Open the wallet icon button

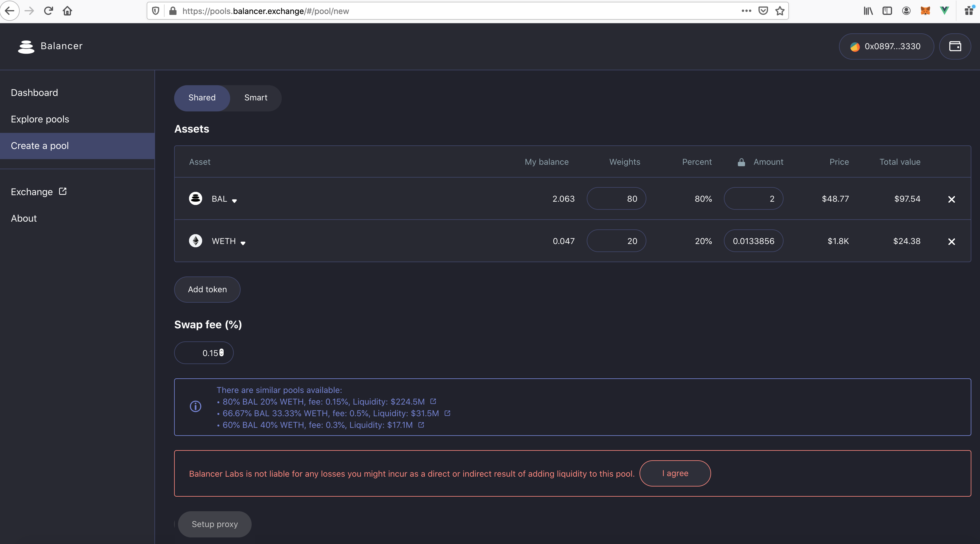pos(955,46)
